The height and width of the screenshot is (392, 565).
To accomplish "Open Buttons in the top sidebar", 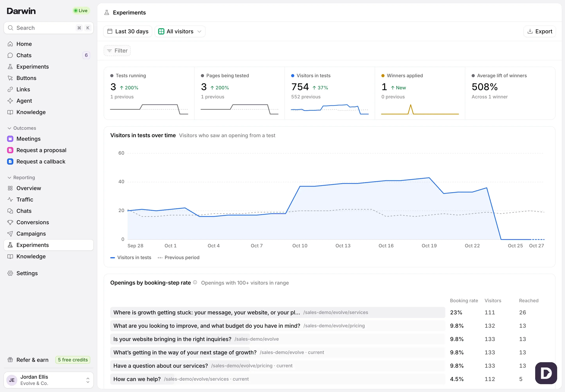I will (x=48, y=78).
